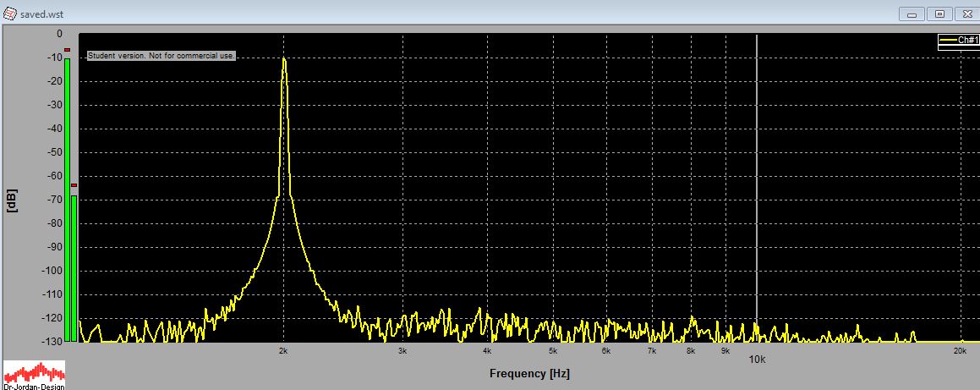Click the 8k frequency axis tick label
The image size is (980, 390).
(691, 351)
